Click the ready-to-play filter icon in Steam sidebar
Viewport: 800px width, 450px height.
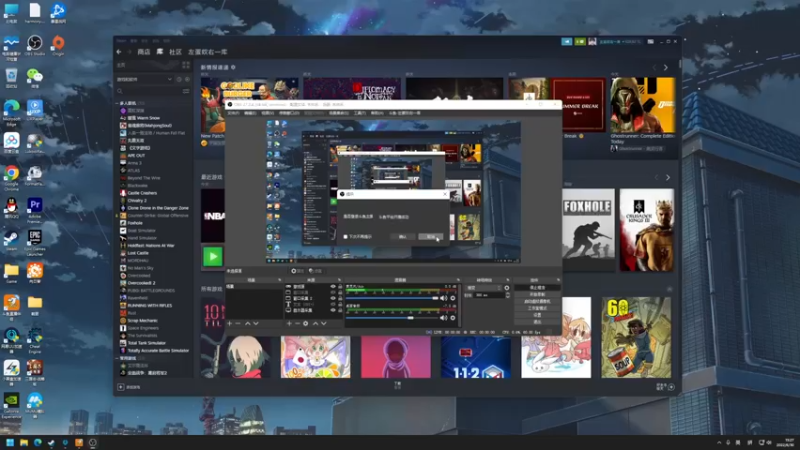(x=187, y=80)
